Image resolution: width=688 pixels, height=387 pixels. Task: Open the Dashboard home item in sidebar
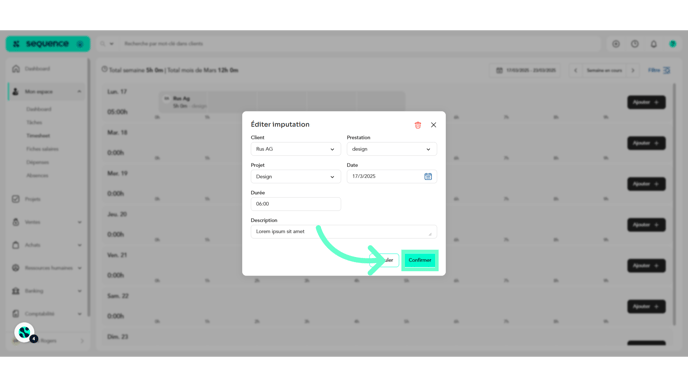coord(47,69)
